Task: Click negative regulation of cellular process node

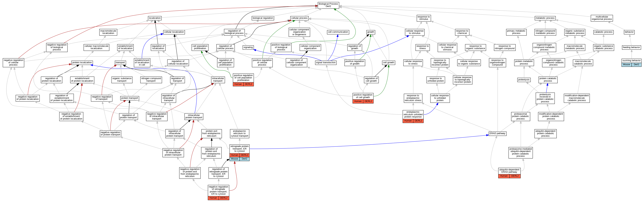Action: [x=13, y=63]
